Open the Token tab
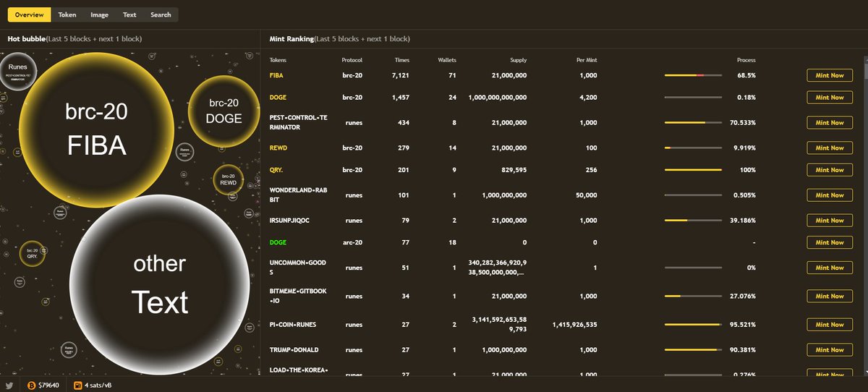 pyautogui.click(x=67, y=14)
